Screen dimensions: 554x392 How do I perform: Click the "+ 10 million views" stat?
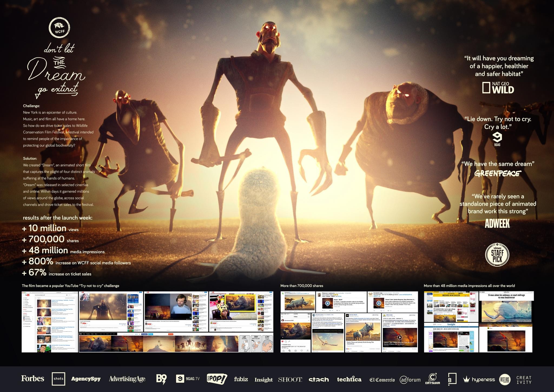click(x=50, y=228)
